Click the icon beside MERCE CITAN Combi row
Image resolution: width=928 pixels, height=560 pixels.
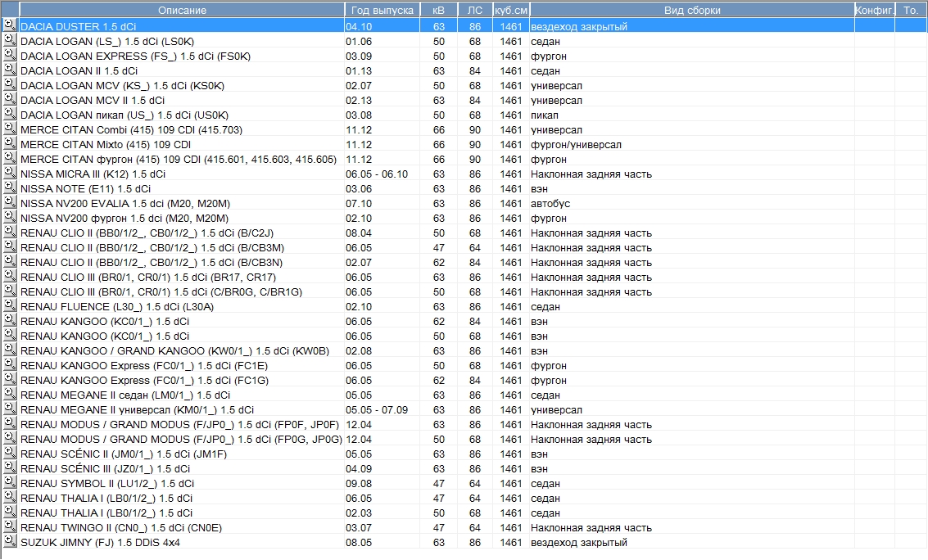click(10, 129)
